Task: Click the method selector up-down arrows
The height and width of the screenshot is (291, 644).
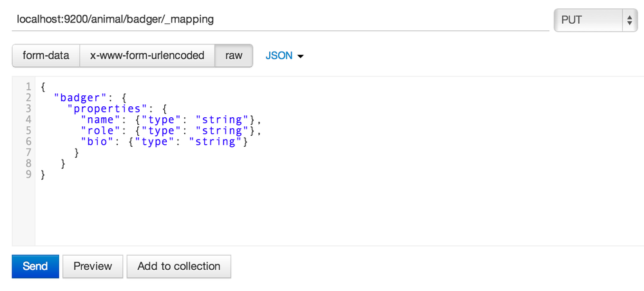Action: 629,20
